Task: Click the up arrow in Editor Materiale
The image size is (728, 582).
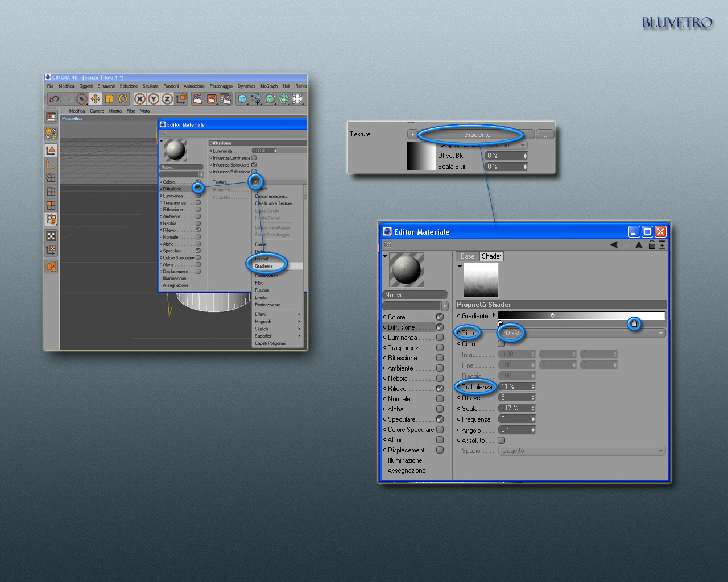Action: click(x=639, y=245)
